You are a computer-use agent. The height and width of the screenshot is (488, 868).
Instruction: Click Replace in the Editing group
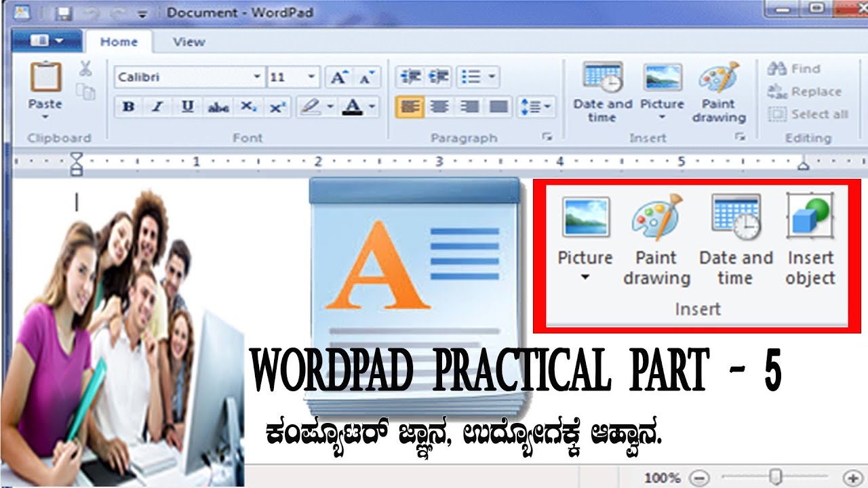tap(805, 91)
